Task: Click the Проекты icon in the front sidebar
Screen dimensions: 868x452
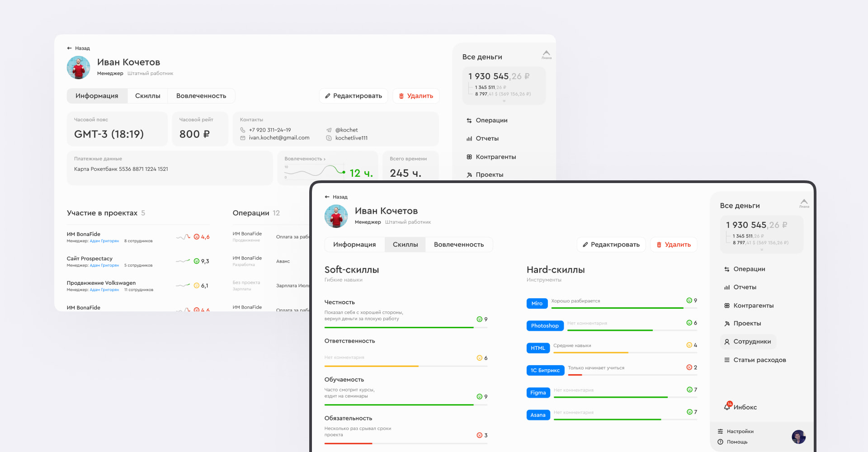Action: pos(727,324)
